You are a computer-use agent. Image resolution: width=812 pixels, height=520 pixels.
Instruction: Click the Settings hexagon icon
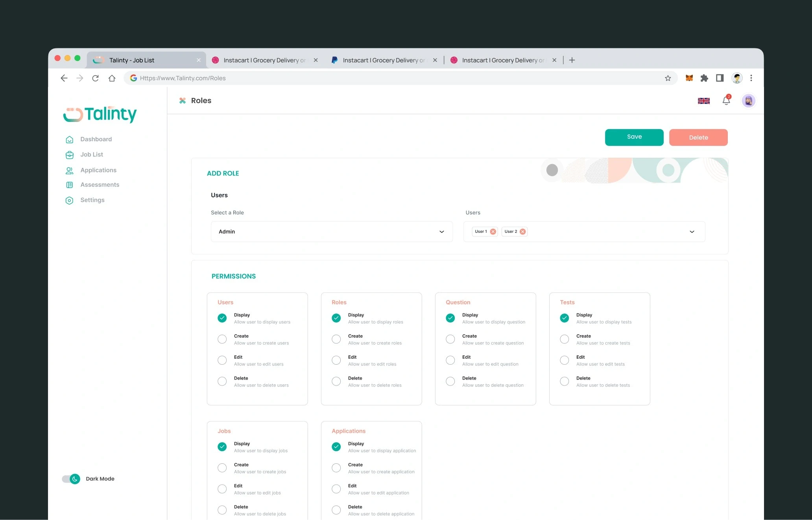pos(69,201)
